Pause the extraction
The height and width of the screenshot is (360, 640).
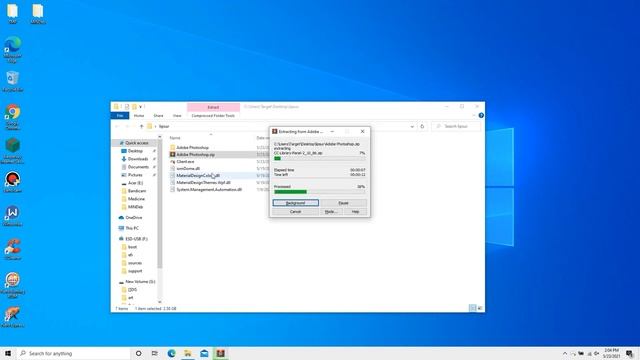pyautogui.click(x=343, y=203)
